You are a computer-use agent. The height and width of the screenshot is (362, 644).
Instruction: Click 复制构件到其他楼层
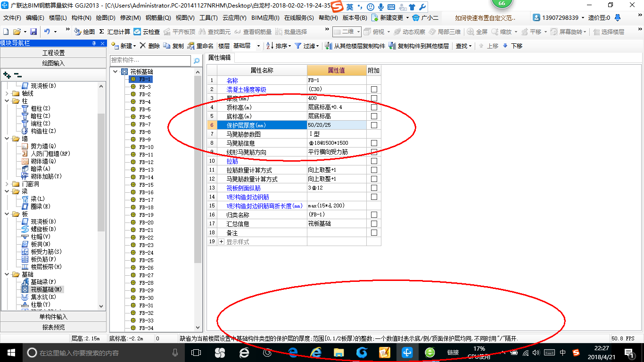click(419, 46)
